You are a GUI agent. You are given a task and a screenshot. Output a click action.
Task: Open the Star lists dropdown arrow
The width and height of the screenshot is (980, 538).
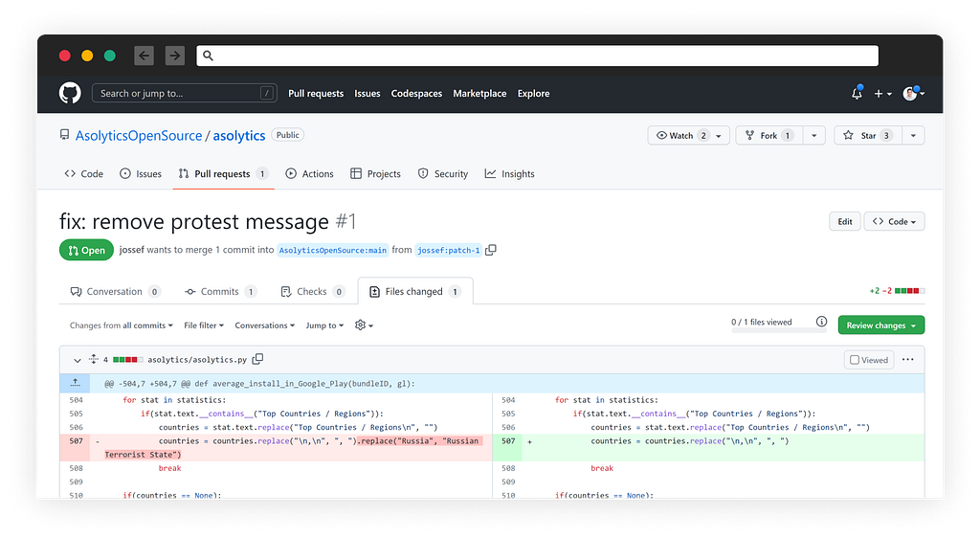(x=913, y=136)
